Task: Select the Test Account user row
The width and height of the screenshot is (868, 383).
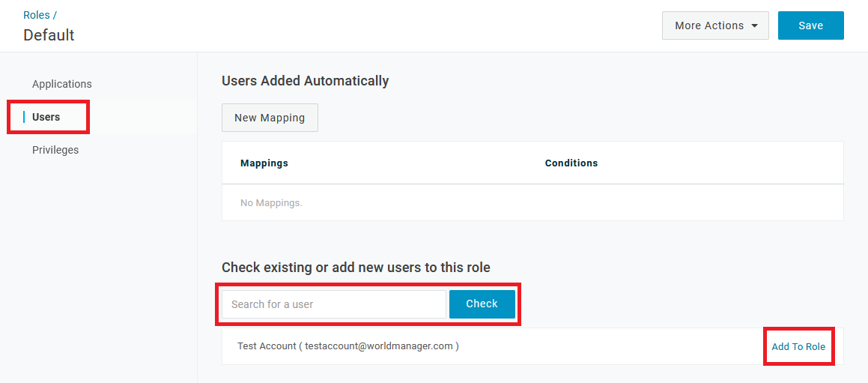Action: [x=532, y=346]
